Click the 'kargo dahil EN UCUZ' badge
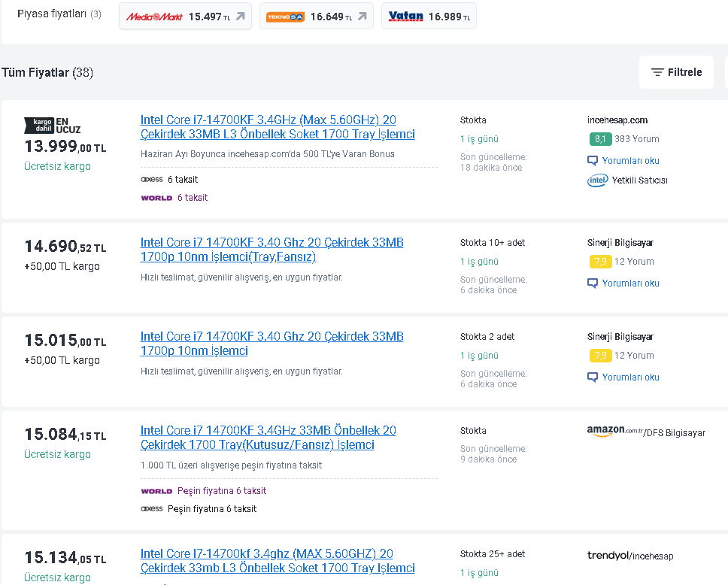This screenshot has width=728, height=585. (53, 126)
